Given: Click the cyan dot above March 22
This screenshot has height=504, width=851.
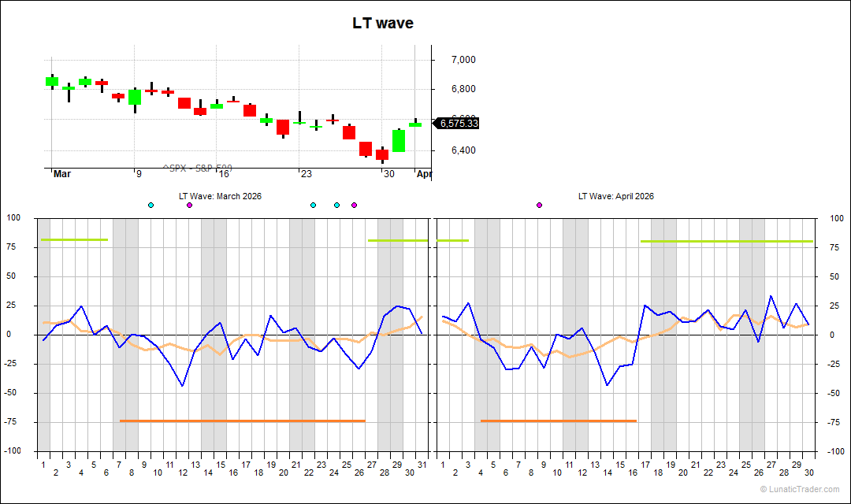Looking at the screenshot, I should [x=313, y=205].
